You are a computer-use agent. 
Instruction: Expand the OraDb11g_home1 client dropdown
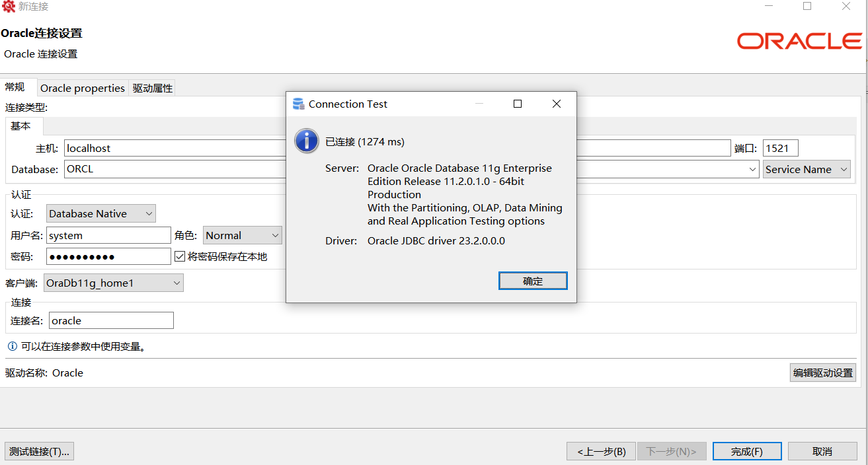click(113, 283)
